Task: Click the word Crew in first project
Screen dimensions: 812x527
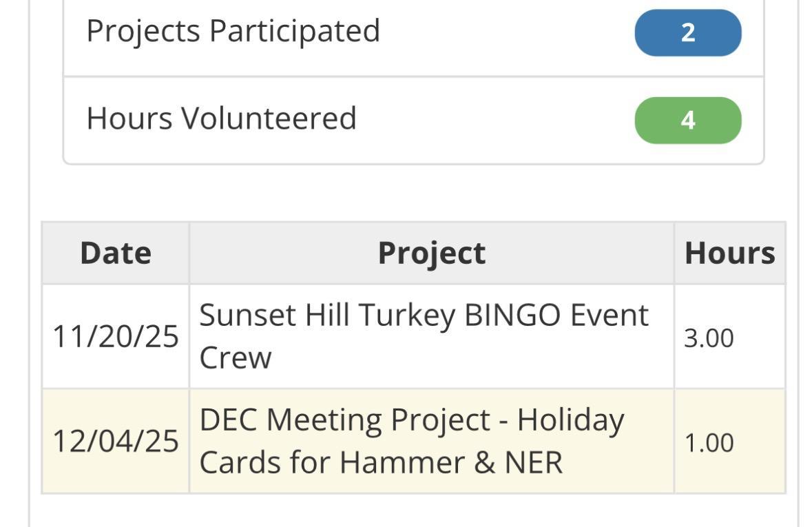Action: click(235, 358)
